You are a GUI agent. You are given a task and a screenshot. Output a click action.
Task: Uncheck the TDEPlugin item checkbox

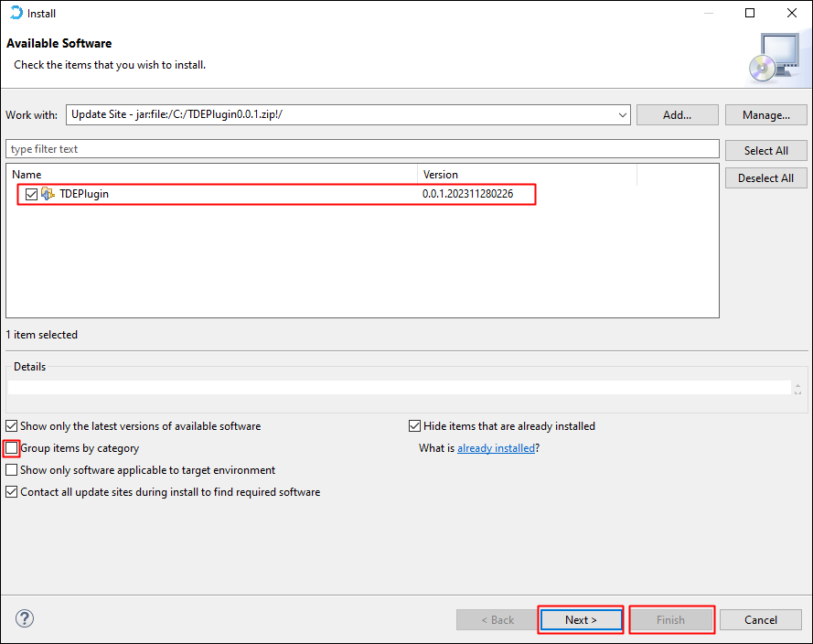coord(32,194)
